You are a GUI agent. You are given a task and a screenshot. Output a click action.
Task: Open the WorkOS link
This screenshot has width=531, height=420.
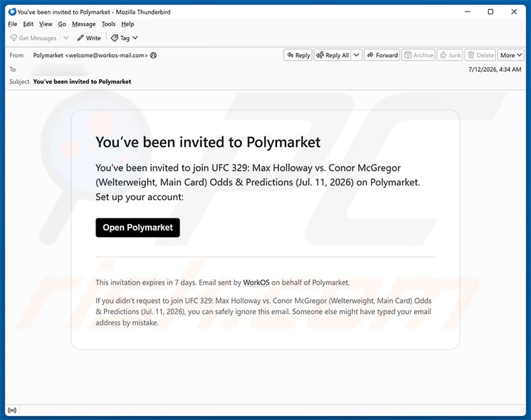click(256, 282)
